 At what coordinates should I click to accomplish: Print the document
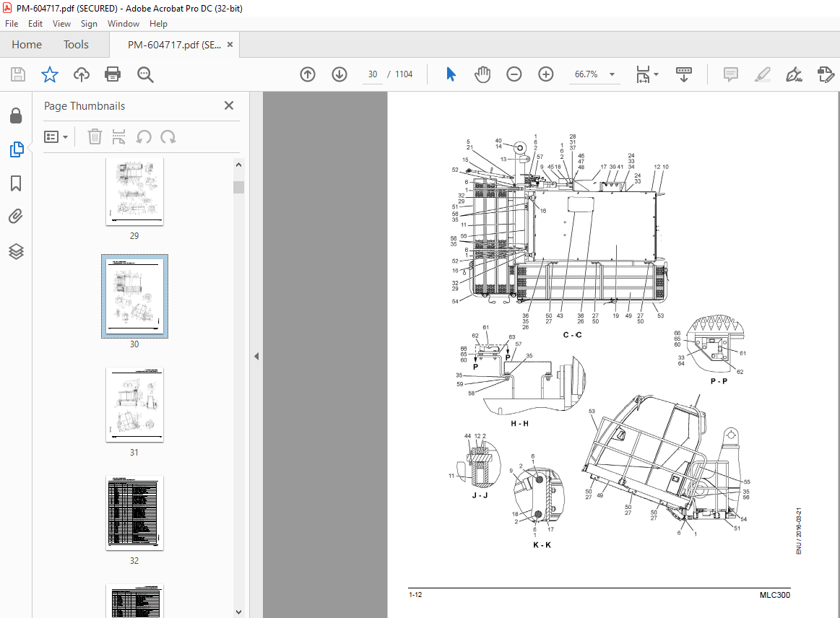[x=113, y=74]
